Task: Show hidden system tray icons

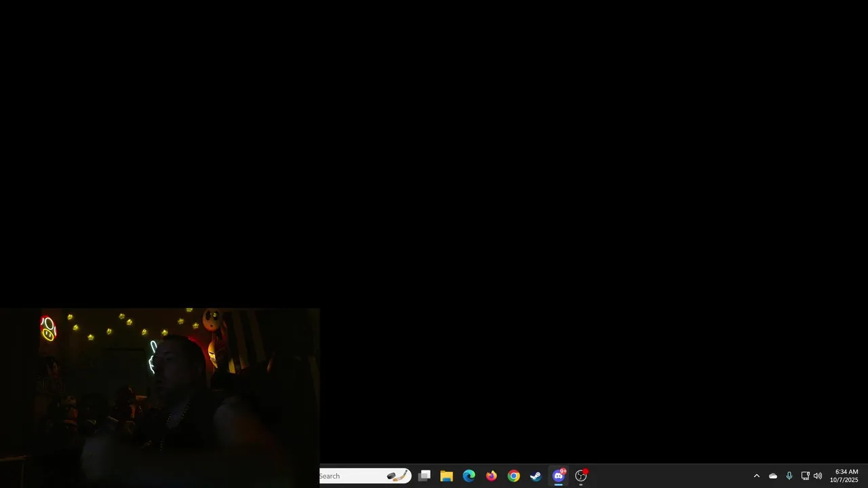Action: pos(757,476)
